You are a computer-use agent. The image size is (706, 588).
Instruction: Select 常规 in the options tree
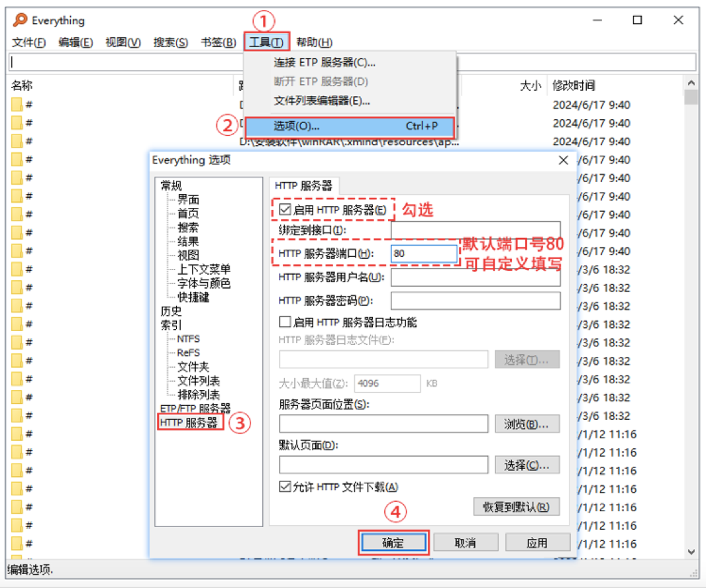(171, 185)
